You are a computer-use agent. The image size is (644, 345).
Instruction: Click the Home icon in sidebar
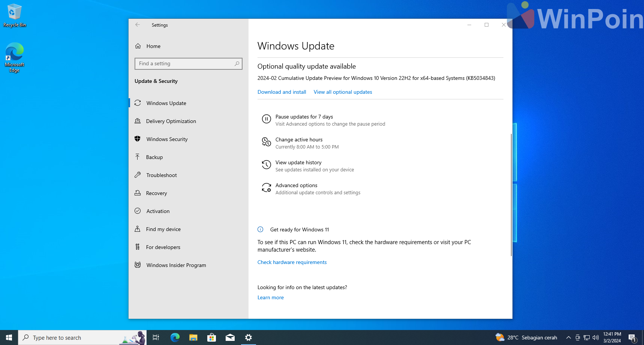(x=138, y=46)
